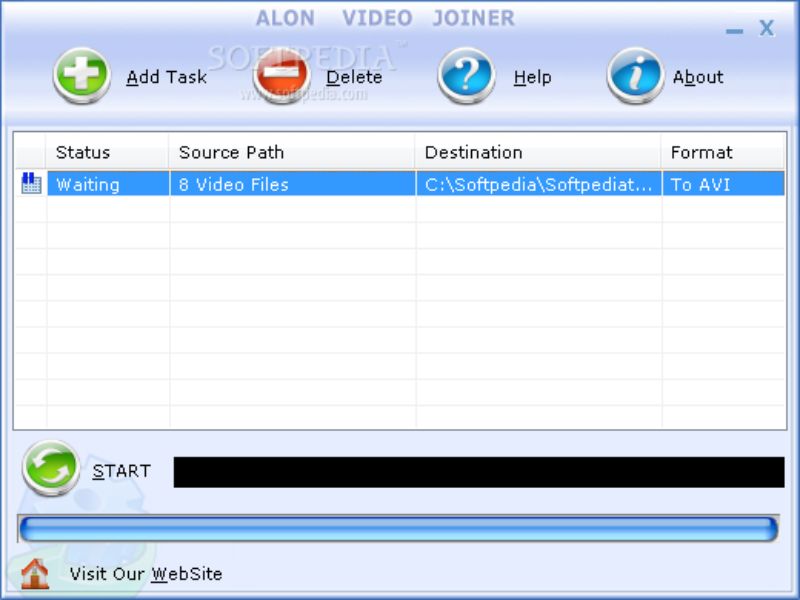Select the '8 Video Files' source cell
The width and height of the screenshot is (800, 600).
(x=234, y=184)
